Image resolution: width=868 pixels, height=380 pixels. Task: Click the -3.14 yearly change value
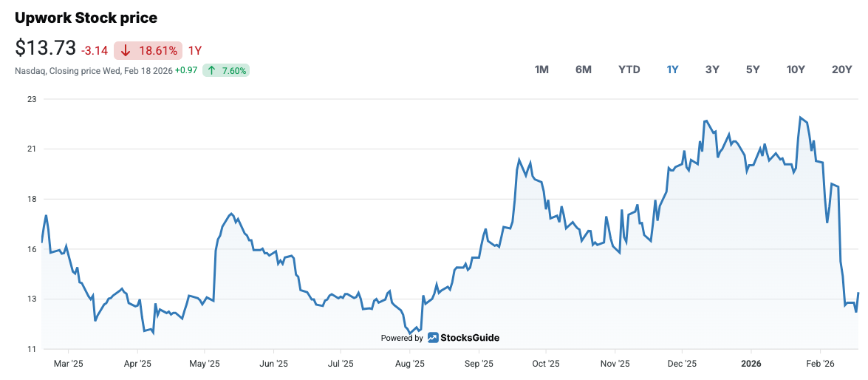(94, 51)
